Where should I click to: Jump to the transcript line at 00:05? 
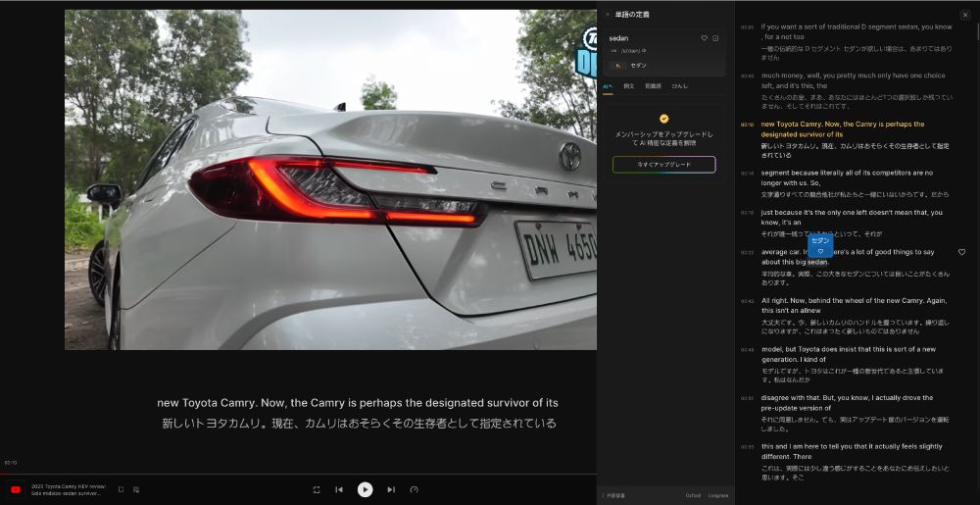pyautogui.click(x=747, y=76)
